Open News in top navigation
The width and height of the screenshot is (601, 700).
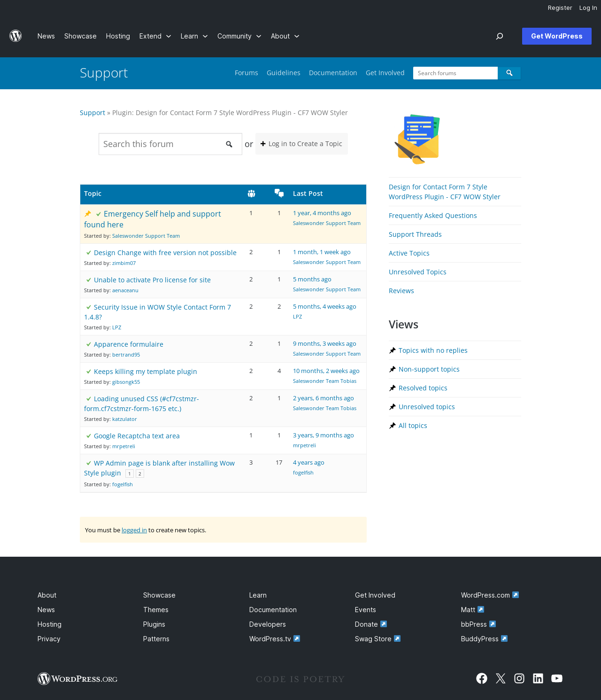pyautogui.click(x=46, y=36)
